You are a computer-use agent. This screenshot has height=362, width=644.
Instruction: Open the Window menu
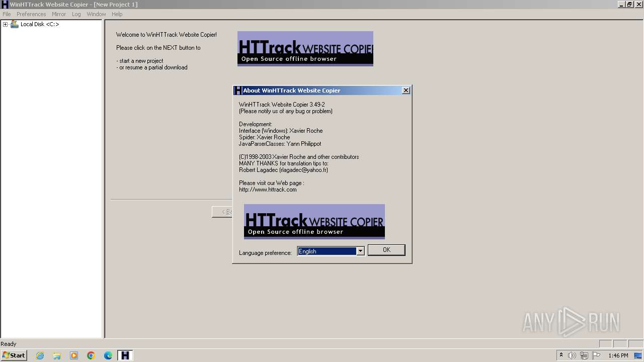coord(96,14)
